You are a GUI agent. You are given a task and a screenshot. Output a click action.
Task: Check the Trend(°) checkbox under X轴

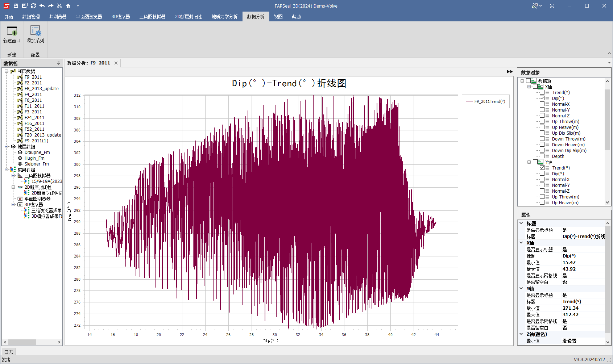(x=542, y=92)
